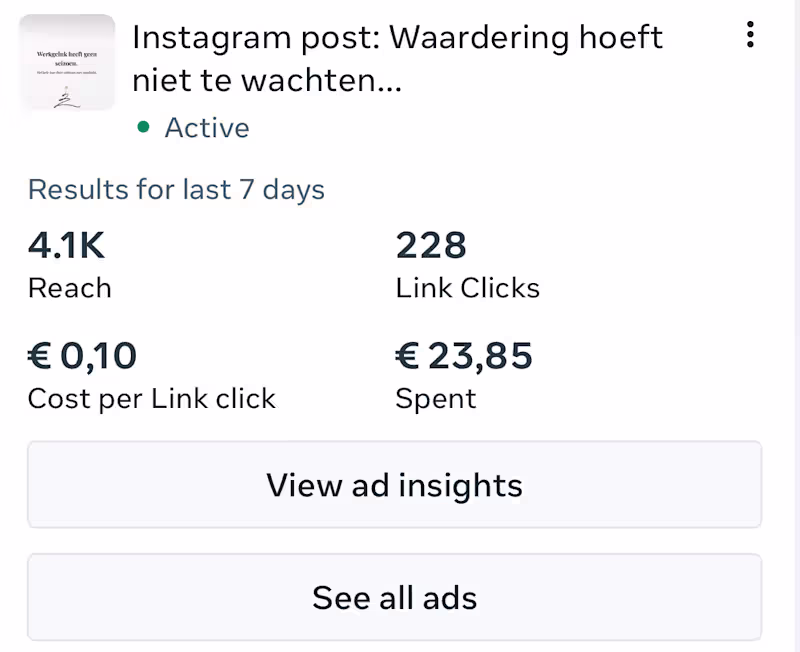
Task: Select the "Link Clicks" metric label
Action: tap(467, 288)
